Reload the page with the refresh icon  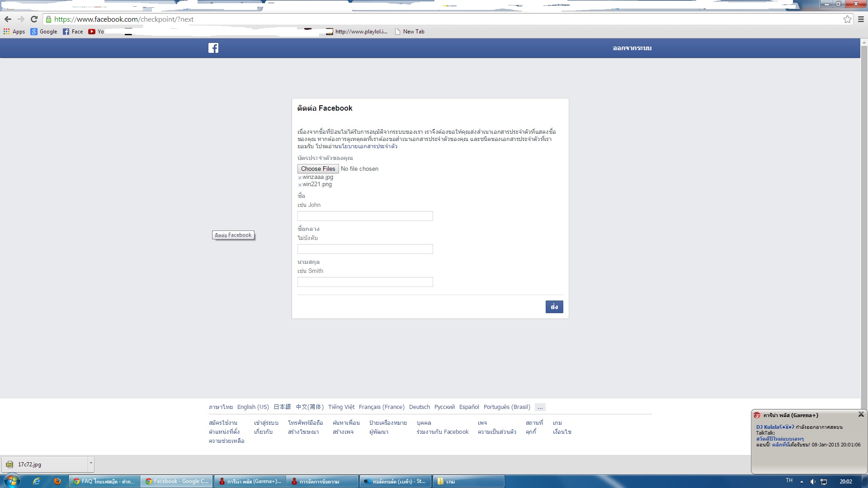(34, 19)
